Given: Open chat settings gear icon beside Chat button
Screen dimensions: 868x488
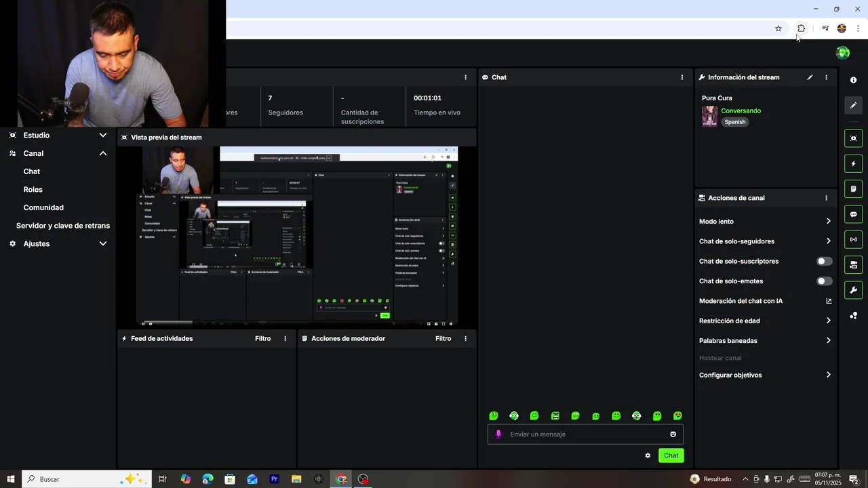Looking at the screenshot, I should click(x=648, y=455).
